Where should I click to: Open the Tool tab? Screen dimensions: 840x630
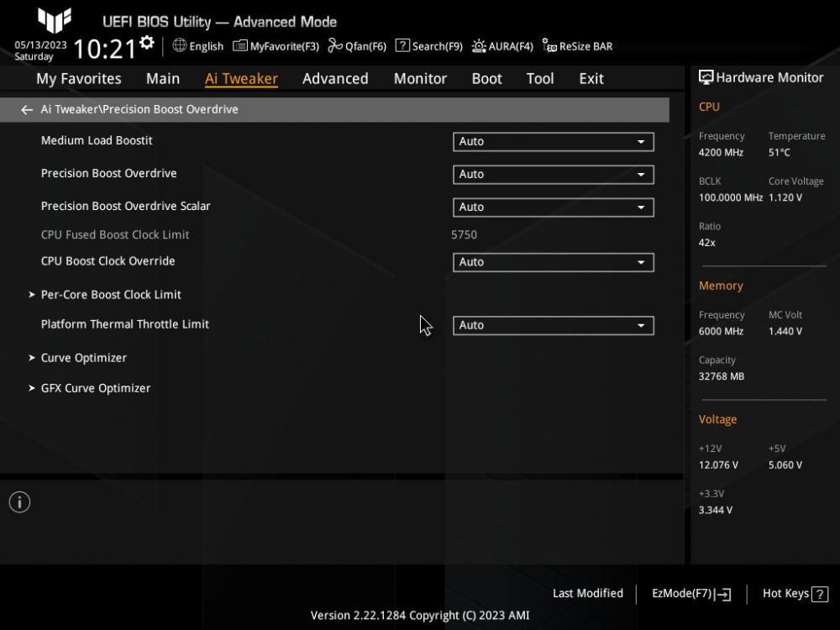[540, 79]
